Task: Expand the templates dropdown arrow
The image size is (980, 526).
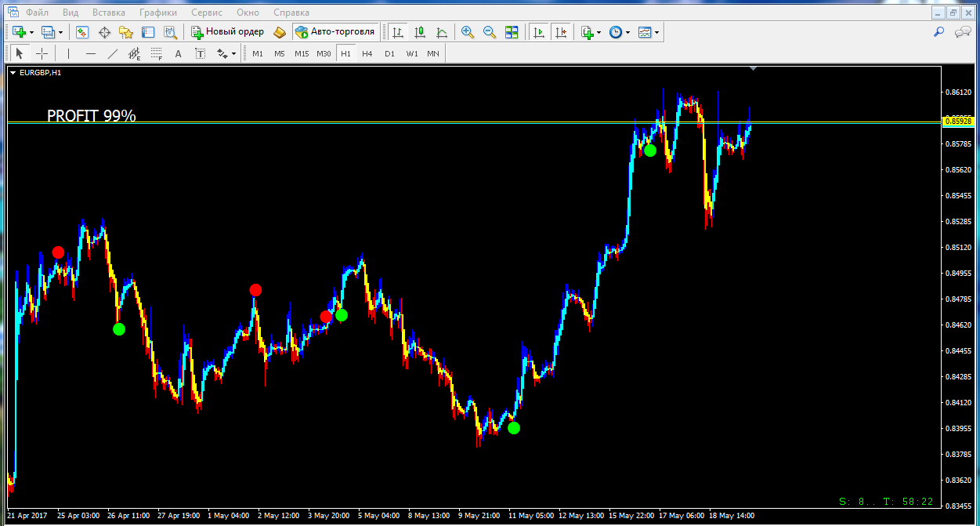Action: 656,33
